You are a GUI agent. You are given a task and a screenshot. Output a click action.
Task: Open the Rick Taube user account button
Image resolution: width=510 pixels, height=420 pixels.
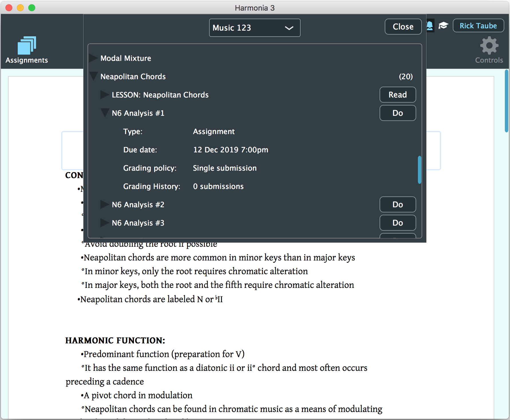click(x=478, y=26)
